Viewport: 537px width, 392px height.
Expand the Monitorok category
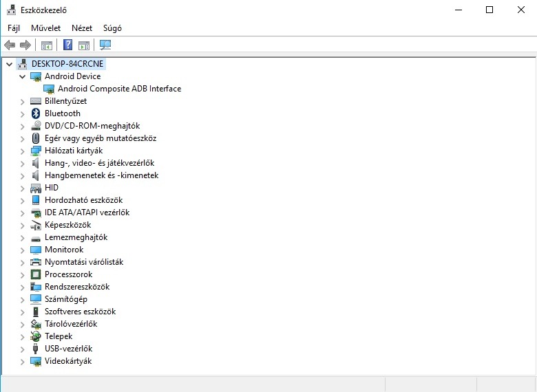coord(23,250)
